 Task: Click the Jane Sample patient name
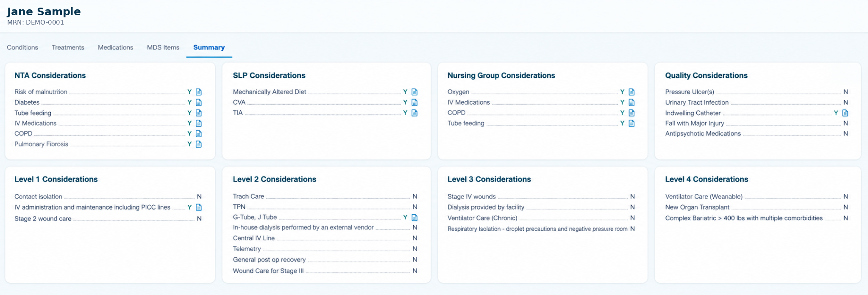tap(44, 11)
